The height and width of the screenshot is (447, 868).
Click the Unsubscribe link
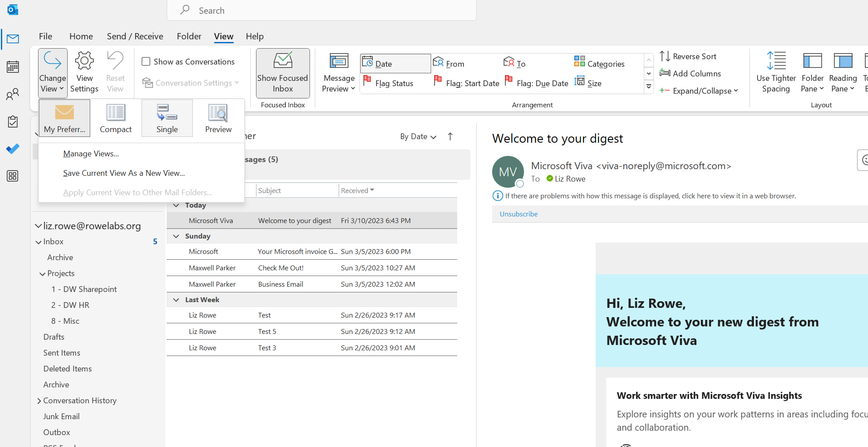tap(519, 214)
